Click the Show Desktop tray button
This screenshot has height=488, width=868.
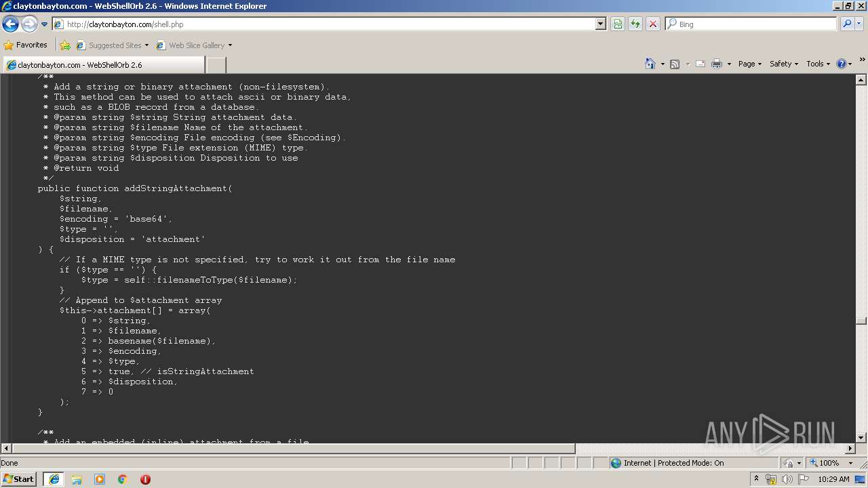pyautogui.click(x=861, y=479)
